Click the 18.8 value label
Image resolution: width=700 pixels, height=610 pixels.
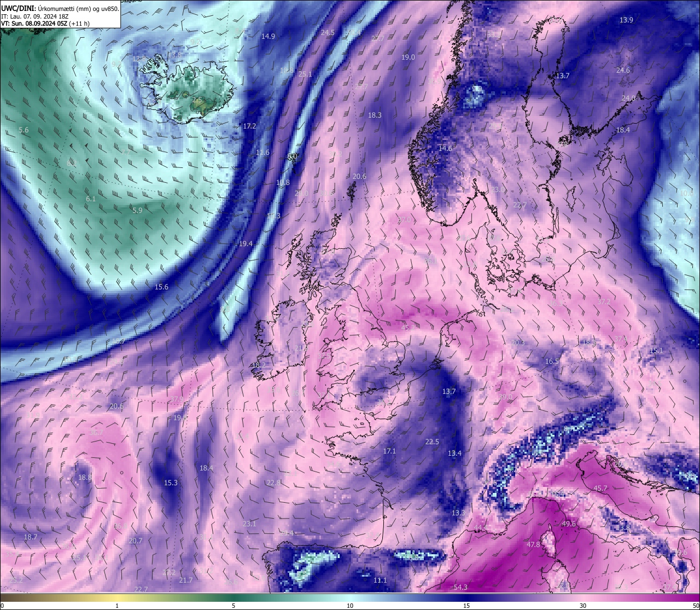[x=85, y=478]
